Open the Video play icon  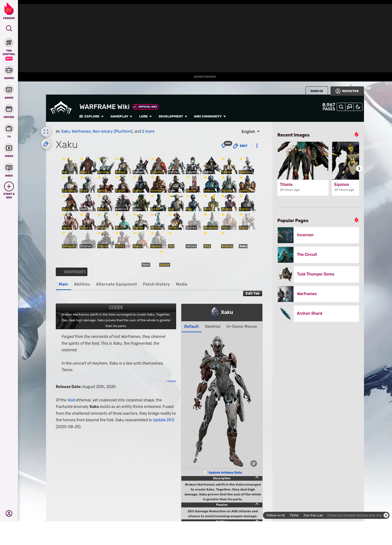click(9, 148)
